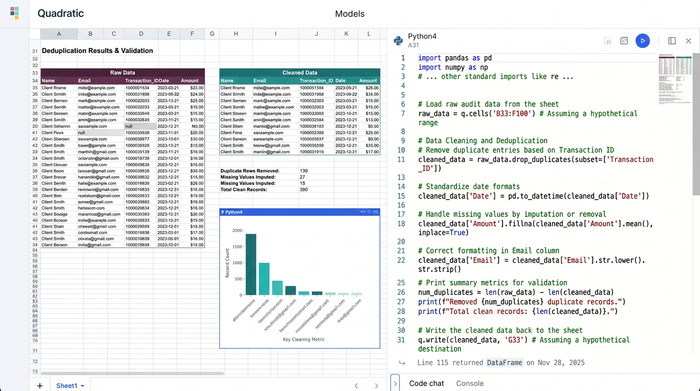This screenshot has height=391, width=700.
Task: Select column A header
Action: [59, 33]
